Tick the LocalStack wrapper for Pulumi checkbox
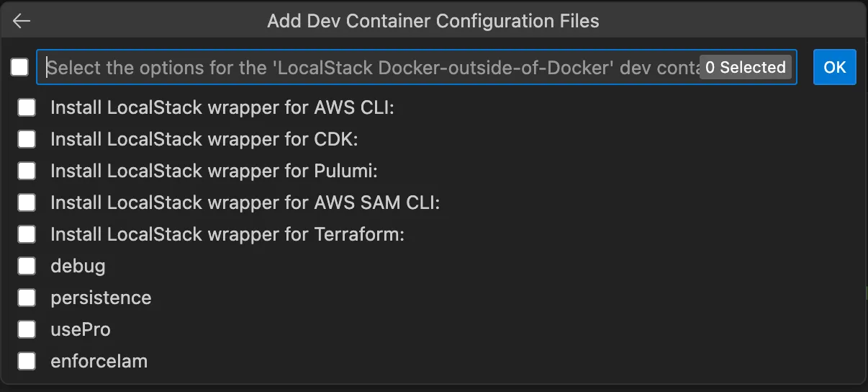The image size is (868, 392). (27, 171)
